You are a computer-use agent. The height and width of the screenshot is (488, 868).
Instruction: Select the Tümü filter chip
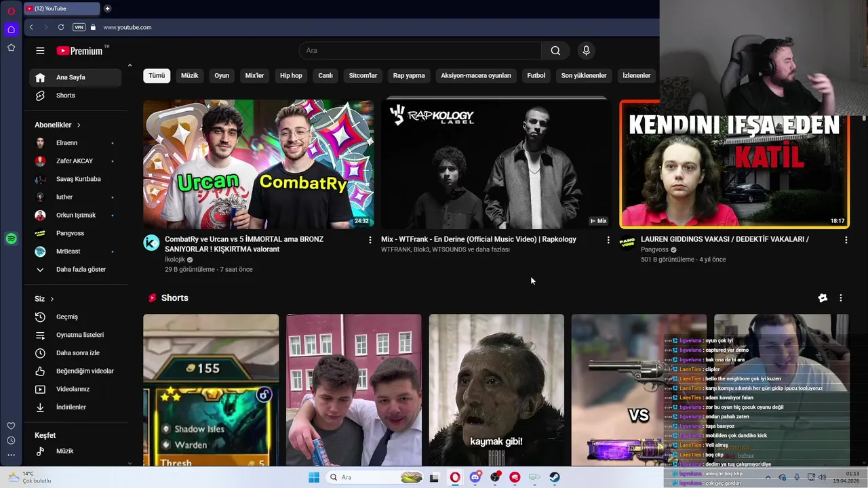coord(157,75)
